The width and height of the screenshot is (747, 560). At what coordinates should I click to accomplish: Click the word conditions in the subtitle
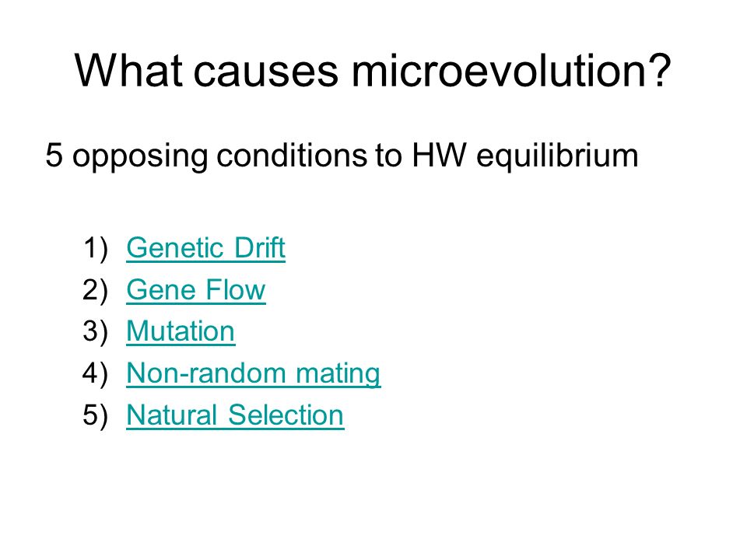tap(292, 156)
